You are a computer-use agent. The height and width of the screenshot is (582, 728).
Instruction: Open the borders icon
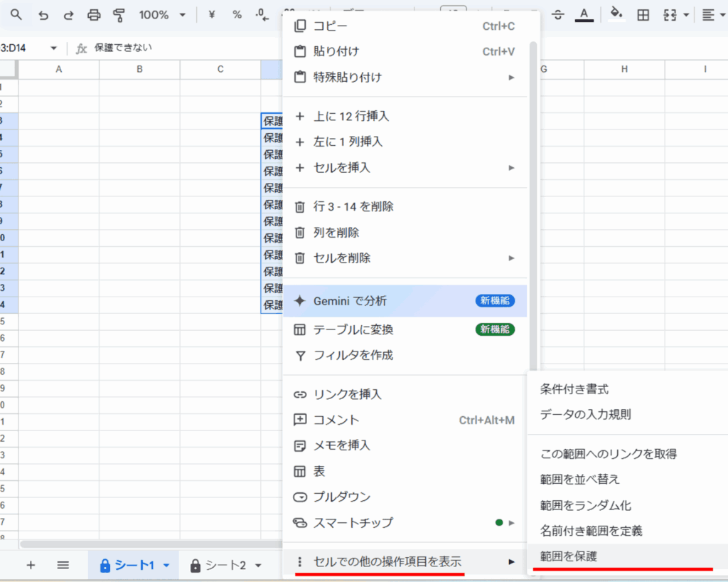tap(642, 14)
